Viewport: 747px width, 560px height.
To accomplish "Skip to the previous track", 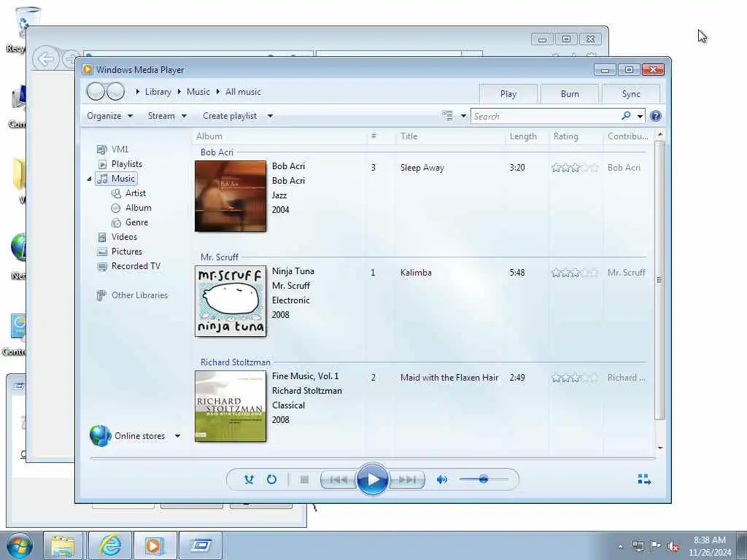I will coord(338,480).
